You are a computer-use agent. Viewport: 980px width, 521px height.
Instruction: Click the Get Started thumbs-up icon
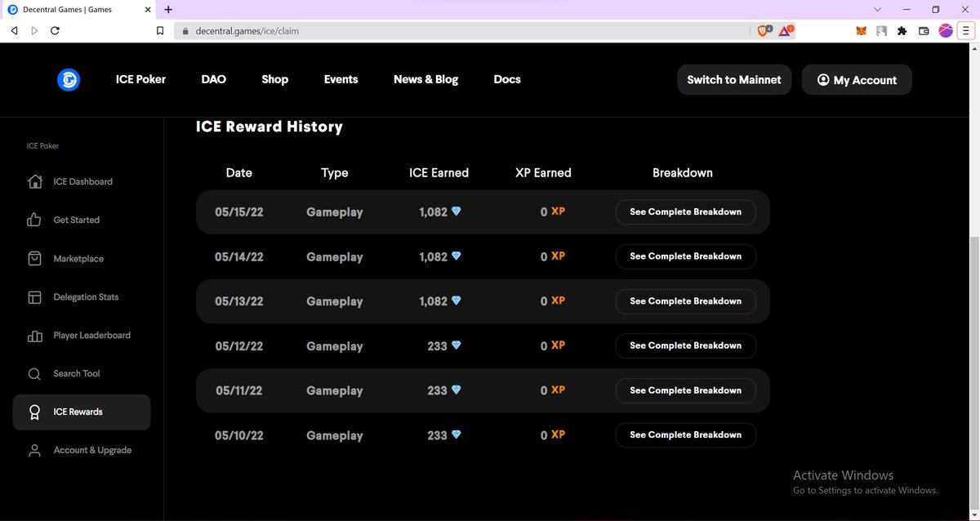tap(34, 220)
